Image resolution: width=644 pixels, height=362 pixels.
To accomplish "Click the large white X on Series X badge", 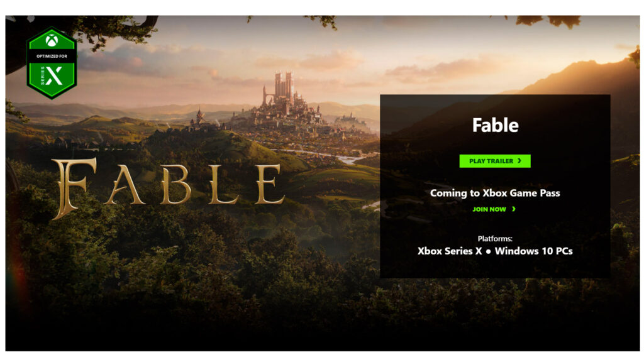I will (54, 76).
